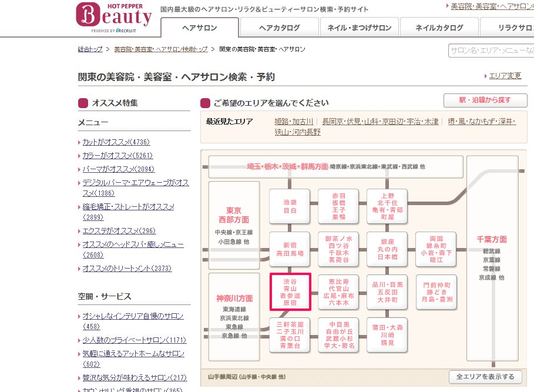
Task: Choose the 恵比寿・代官山 area tile
Action: point(338,292)
